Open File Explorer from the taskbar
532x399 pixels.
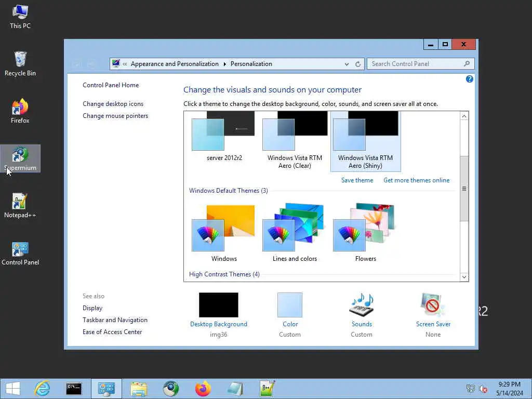[139, 389]
